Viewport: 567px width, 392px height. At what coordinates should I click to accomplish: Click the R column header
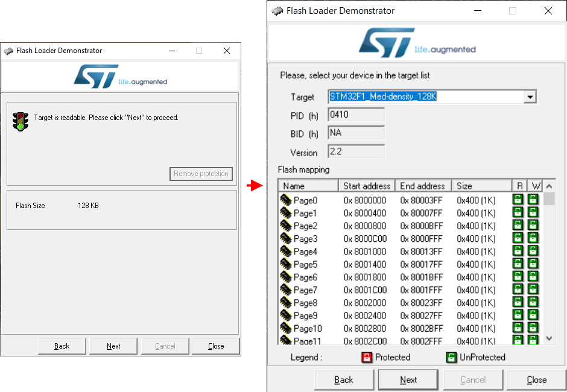coord(519,186)
